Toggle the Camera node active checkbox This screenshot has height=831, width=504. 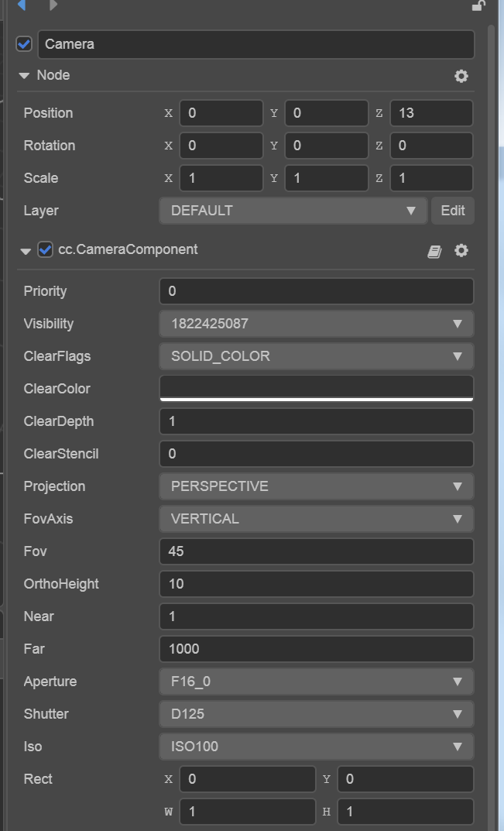click(x=24, y=44)
